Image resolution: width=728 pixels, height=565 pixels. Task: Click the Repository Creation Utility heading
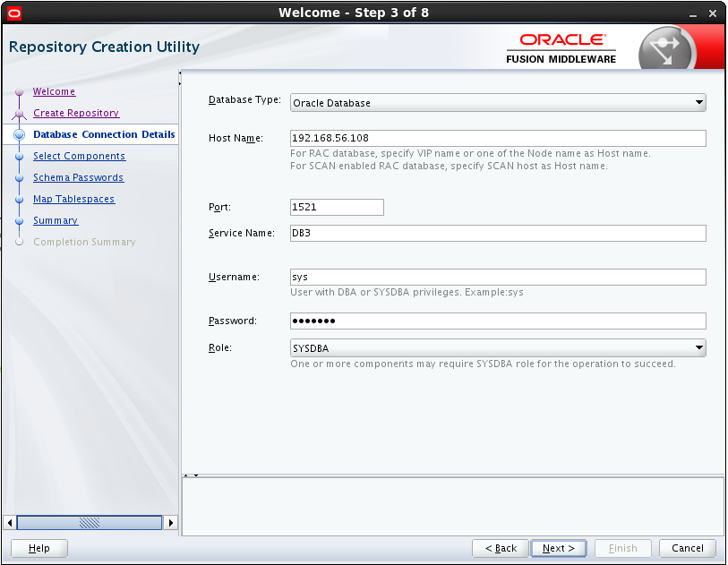click(104, 47)
